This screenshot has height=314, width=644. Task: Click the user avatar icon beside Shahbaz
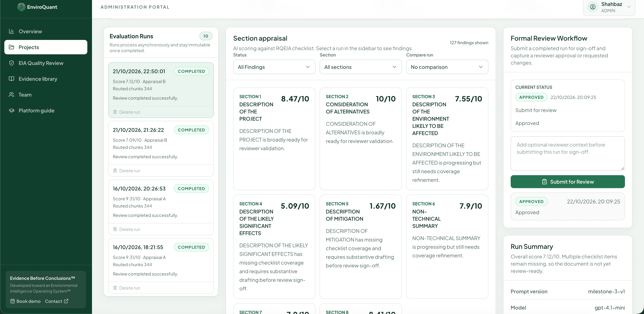point(592,7)
